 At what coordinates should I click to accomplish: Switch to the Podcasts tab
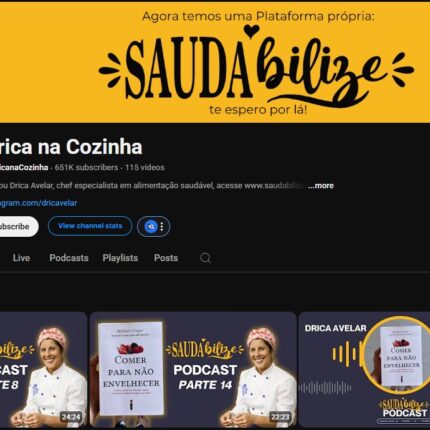69,258
